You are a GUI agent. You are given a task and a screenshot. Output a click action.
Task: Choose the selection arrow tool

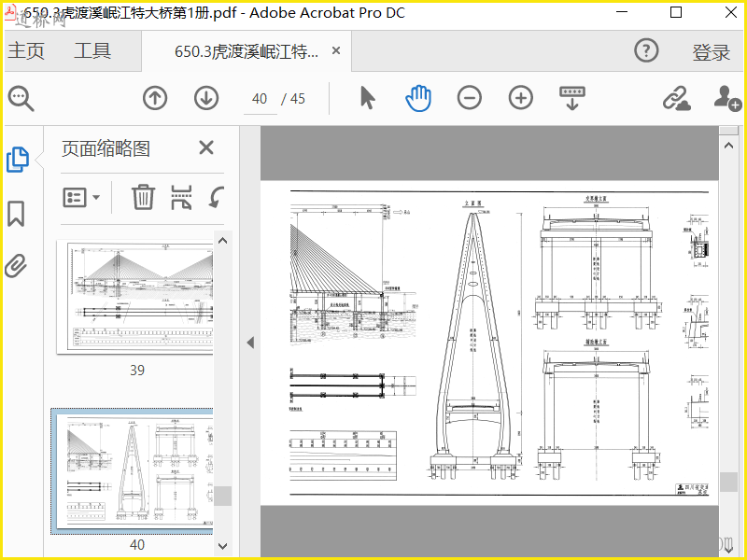[x=367, y=98]
